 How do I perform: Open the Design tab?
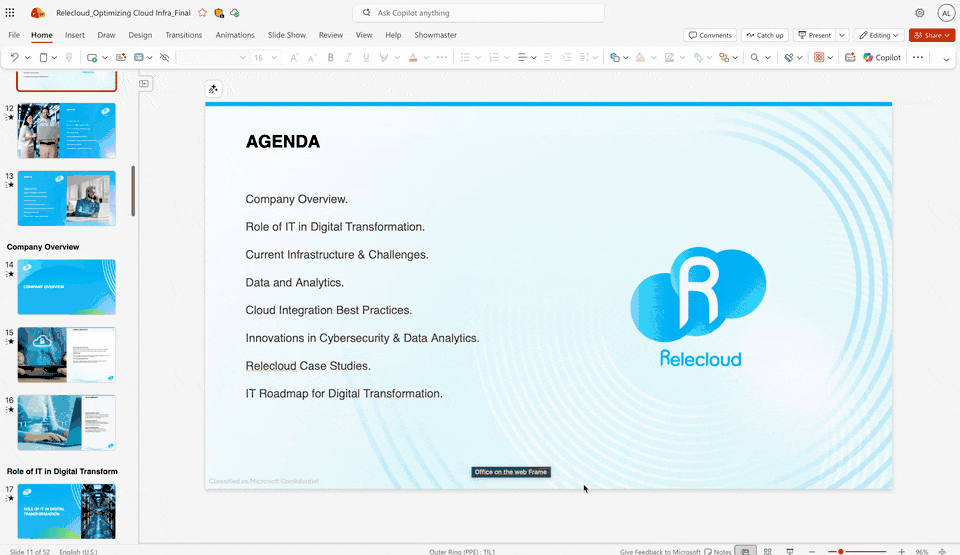(140, 35)
